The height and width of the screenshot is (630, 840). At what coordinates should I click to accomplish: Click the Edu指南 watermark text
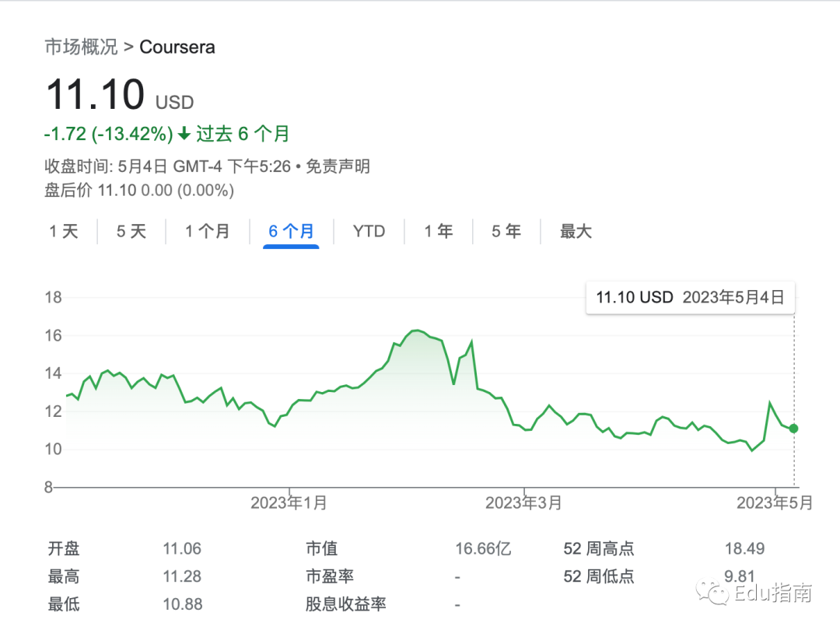click(773, 594)
